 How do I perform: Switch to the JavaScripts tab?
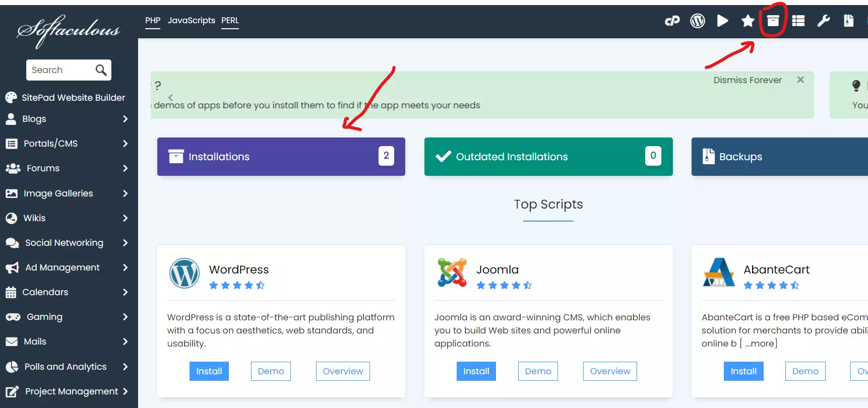192,21
